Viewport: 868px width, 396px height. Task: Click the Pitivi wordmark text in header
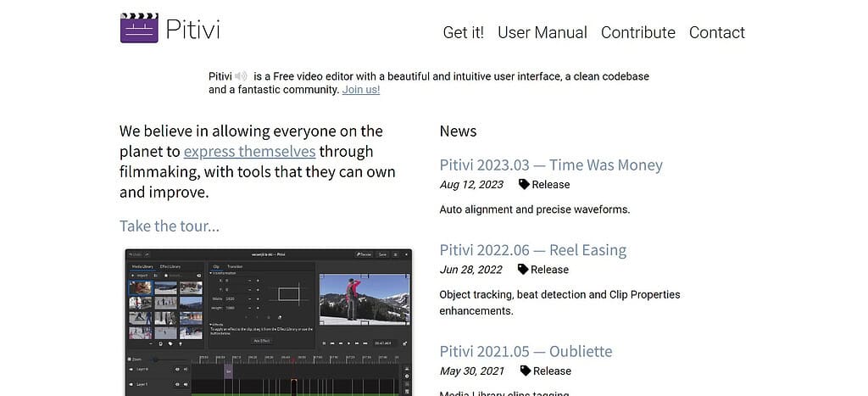(x=192, y=29)
